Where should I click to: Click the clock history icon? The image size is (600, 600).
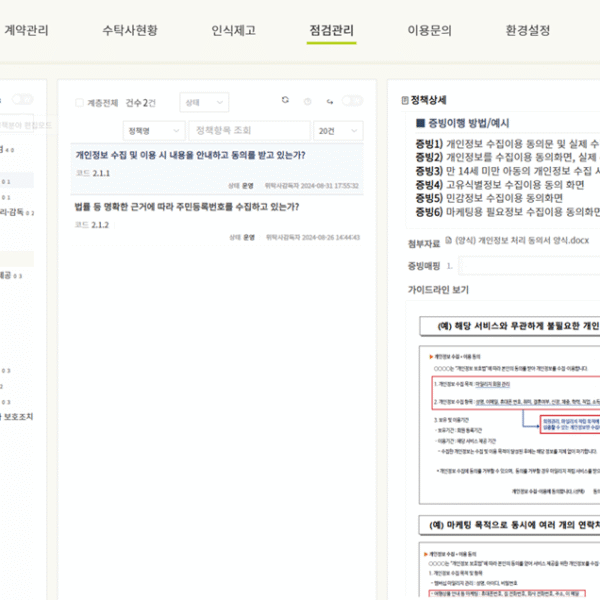[307, 101]
